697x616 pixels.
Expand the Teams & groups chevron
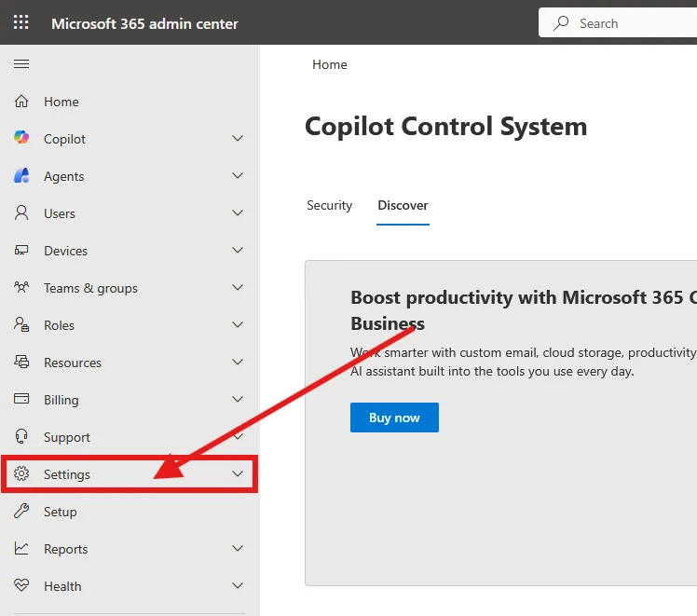(x=238, y=288)
